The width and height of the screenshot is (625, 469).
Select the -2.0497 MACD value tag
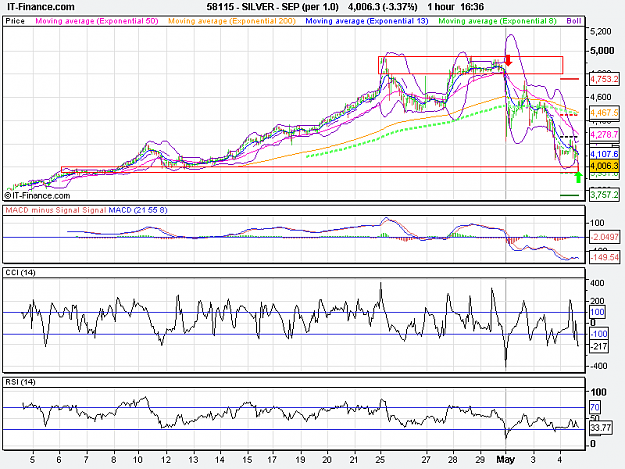pos(604,237)
